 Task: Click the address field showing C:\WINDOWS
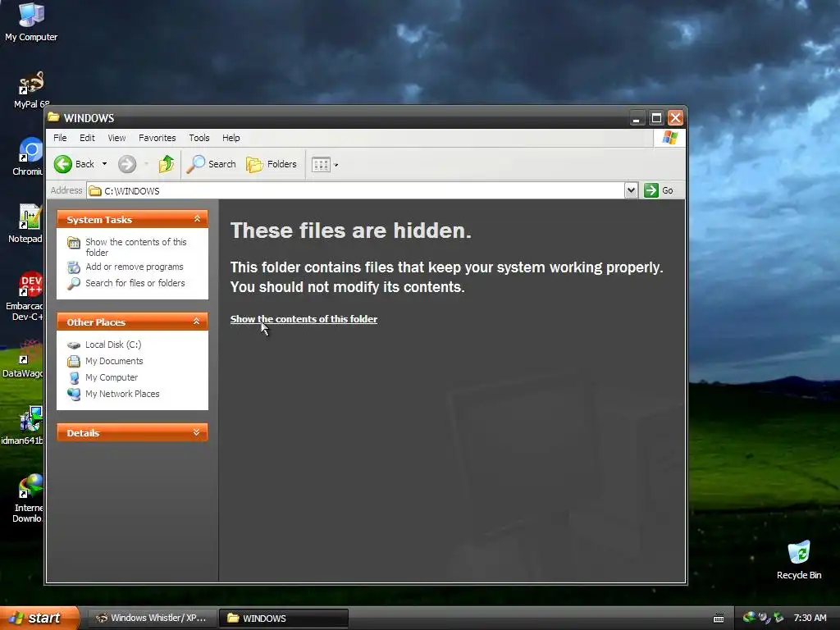point(356,190)
